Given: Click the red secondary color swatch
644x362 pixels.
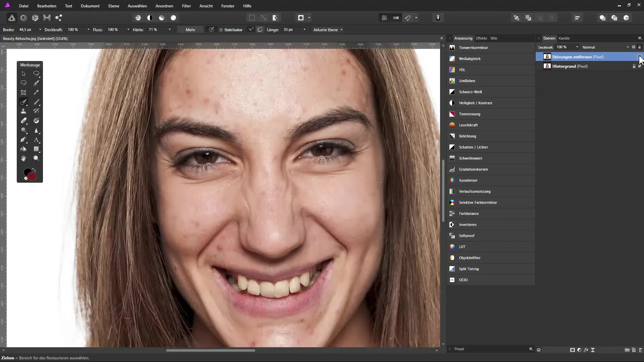Looking at the screenshot, I should (33, 177).
